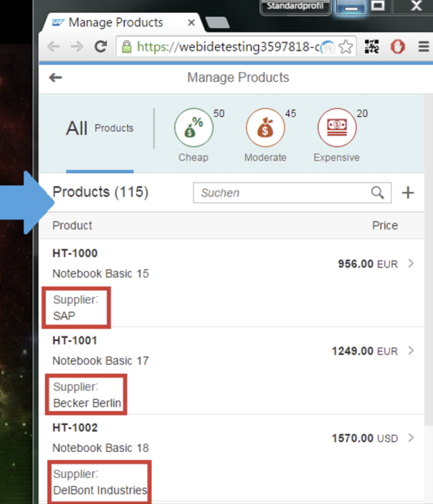Click the count 20 above Expensive

pos(362,114)
